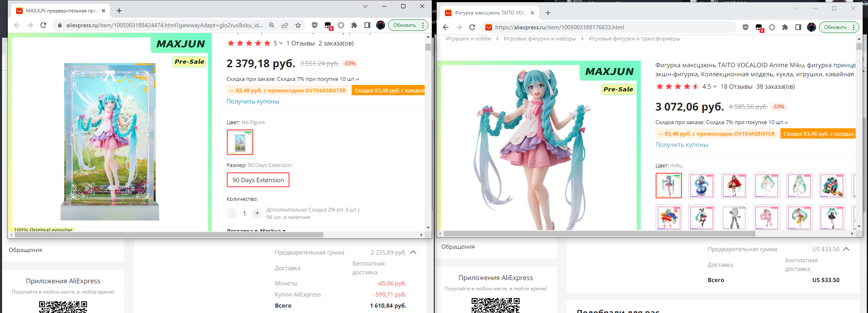868x313 pixels.
Task: Collapse the 'Предварительная сумма' US $33.50 summary
Action: click(x=847, y=249)
